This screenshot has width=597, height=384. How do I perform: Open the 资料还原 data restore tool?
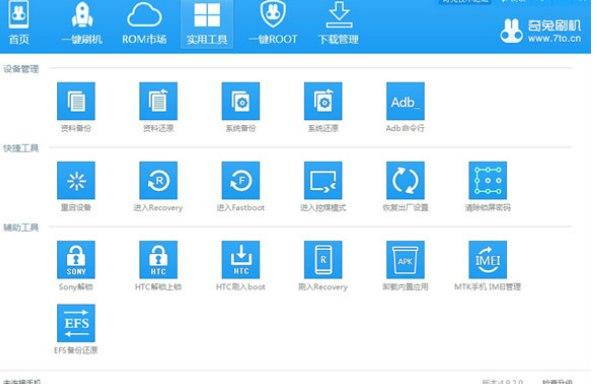[158, 101]
